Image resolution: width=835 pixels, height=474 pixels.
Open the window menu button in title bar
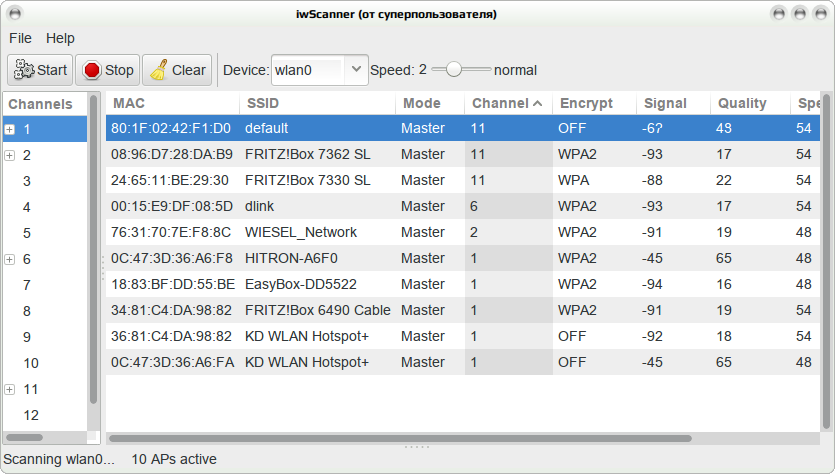pos(16,14)
